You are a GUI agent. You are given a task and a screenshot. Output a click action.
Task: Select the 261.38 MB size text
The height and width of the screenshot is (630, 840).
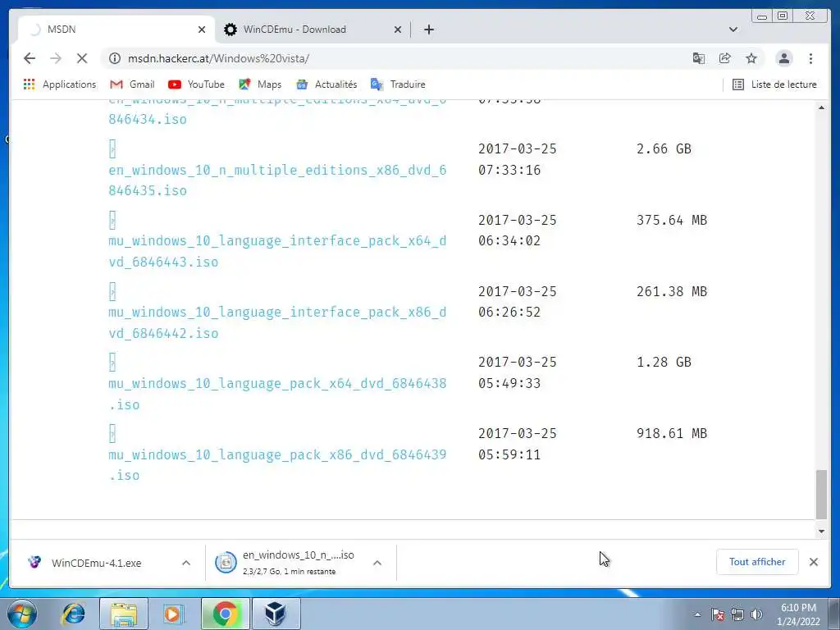pyautogui.click(x=672, y=291)
